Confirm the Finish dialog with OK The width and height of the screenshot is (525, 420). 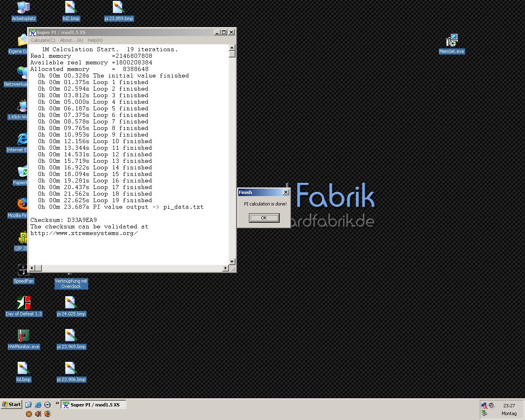point(264,218)
